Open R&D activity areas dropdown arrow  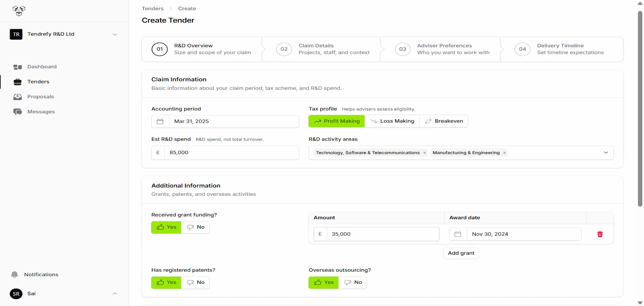coord(606,153)
